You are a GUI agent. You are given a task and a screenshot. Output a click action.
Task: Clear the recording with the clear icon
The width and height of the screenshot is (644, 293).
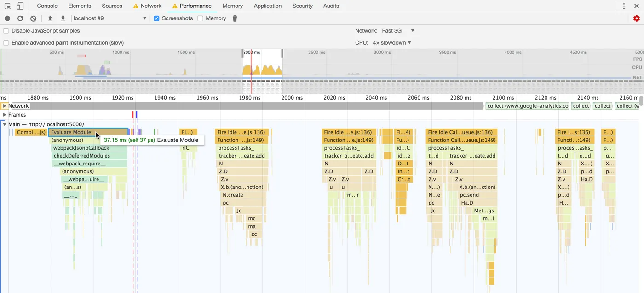click(33, 18)
